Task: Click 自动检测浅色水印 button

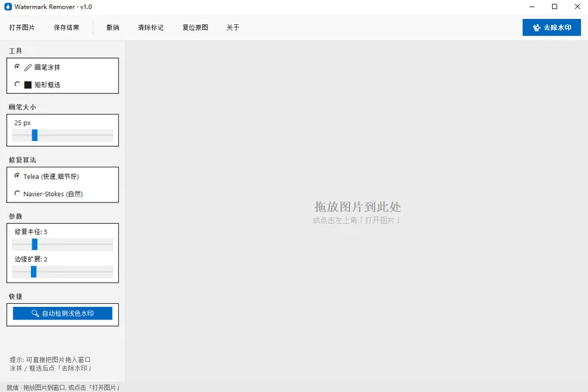Action: coord(62,313)
